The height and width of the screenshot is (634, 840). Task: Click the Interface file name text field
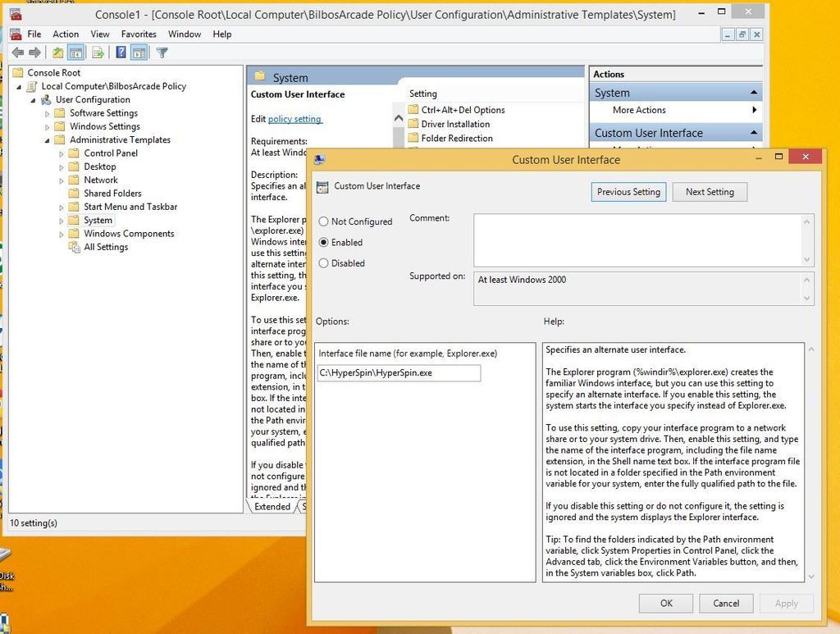coord(399,373)
